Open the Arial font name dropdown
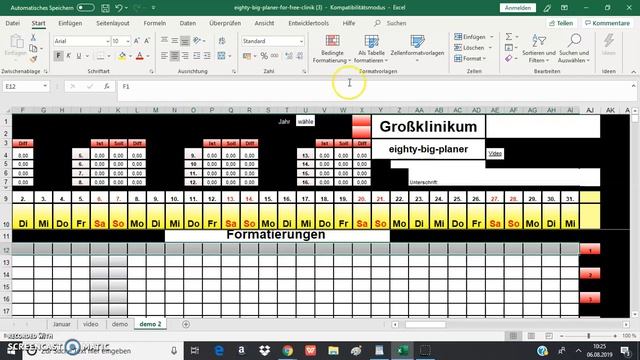Screen dimensions: 640x360 (108, 41)
